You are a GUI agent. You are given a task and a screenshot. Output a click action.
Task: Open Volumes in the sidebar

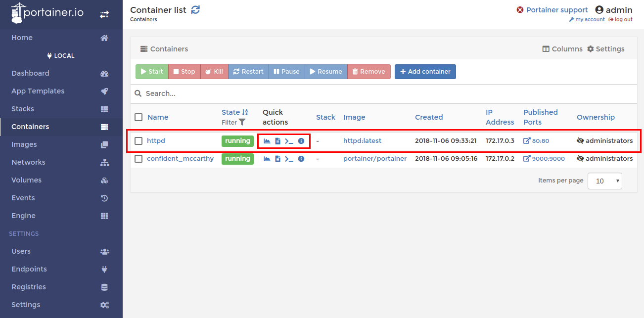pyautogui.click(x=26, y=180)
